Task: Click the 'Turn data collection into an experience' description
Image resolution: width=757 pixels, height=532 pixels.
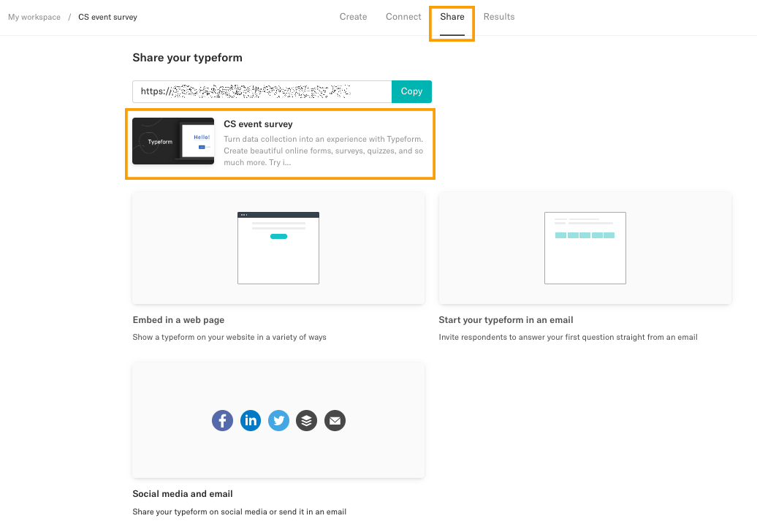Action: pyautogui.click(x=324, y=151)
